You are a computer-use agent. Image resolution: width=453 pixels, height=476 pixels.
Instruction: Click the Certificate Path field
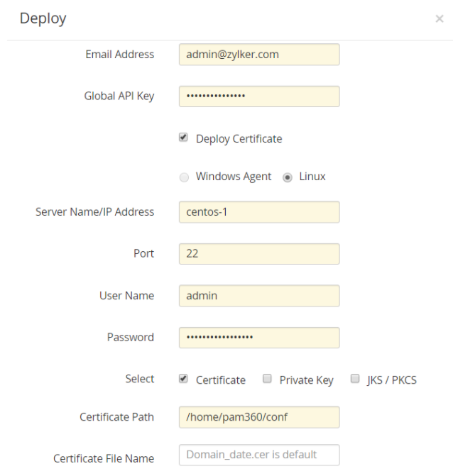pos(259,417)
